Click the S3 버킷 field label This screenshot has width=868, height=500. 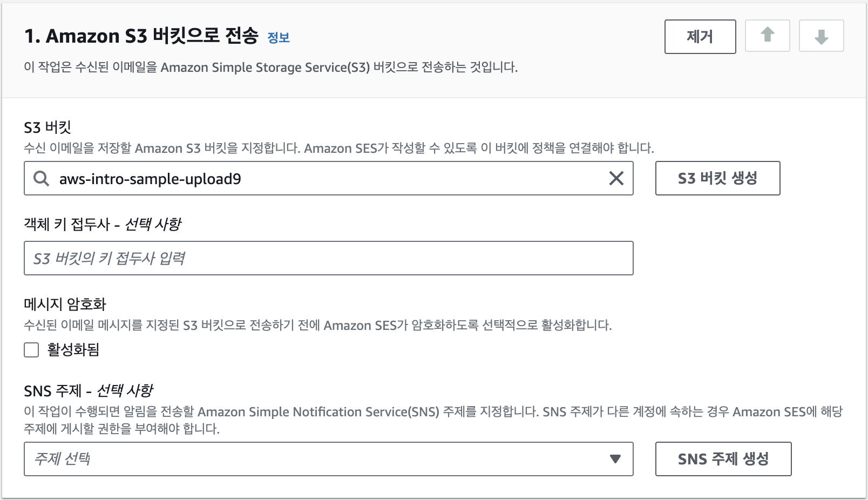48,127
